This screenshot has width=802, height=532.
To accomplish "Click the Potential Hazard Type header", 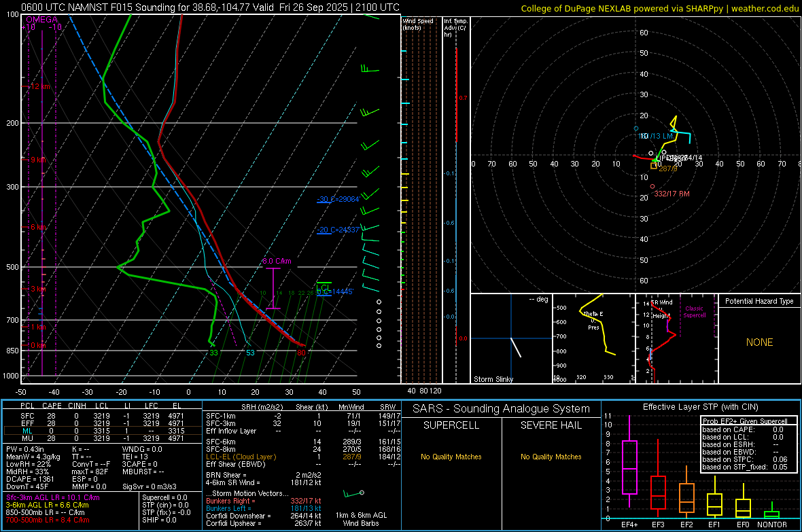I will 759,301.
